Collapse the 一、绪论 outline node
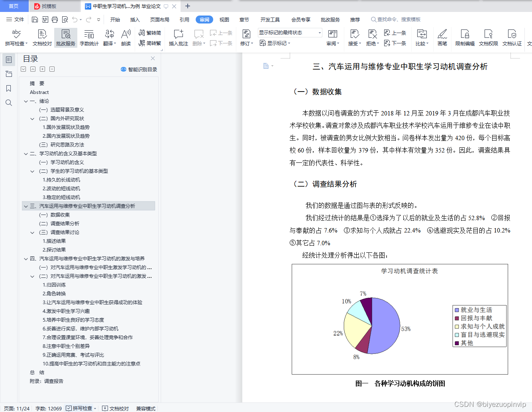 (x=26, y=101)
